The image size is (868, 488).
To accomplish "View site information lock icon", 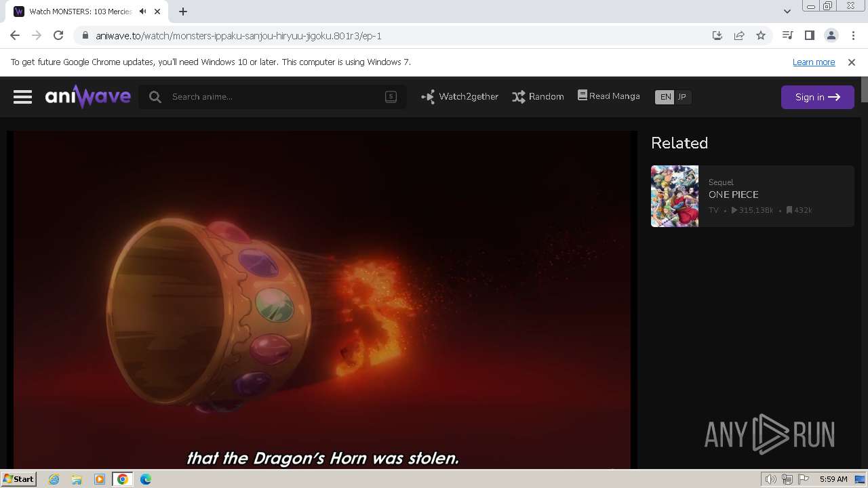I will (85, 35).
